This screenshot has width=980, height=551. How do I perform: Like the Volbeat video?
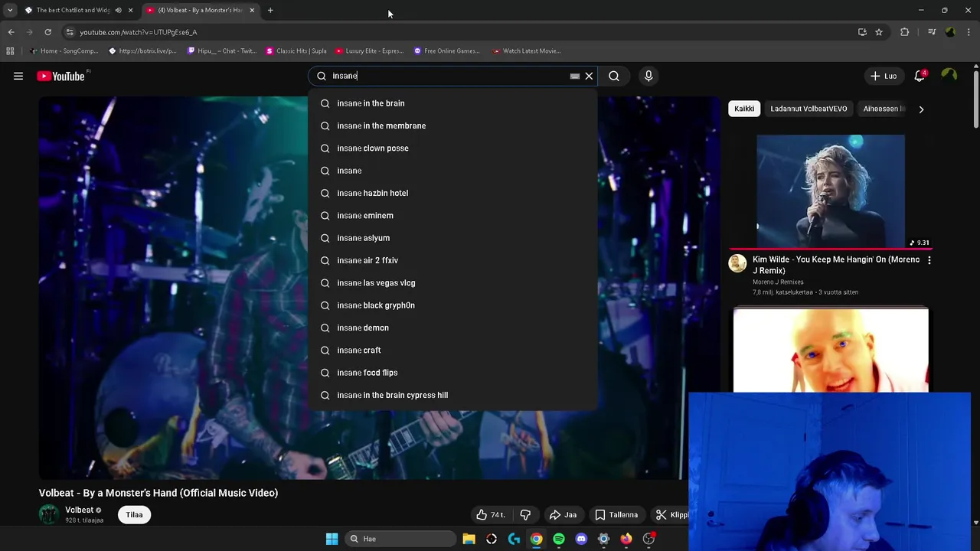[491, 515]
